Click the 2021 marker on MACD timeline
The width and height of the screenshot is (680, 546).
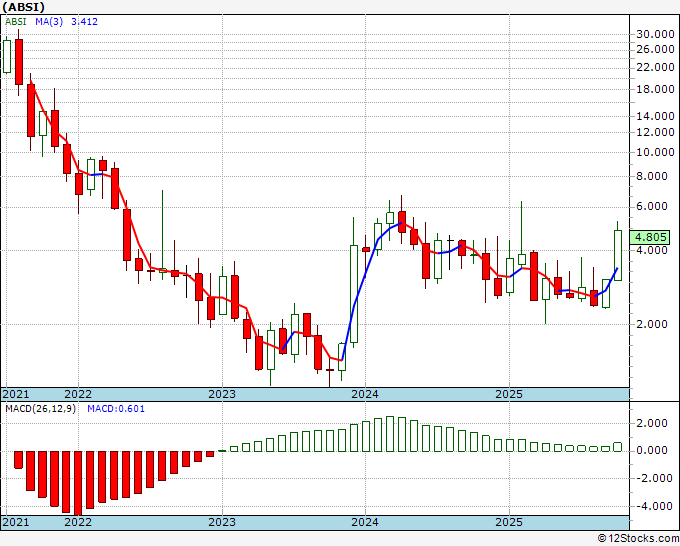point(16,522)
